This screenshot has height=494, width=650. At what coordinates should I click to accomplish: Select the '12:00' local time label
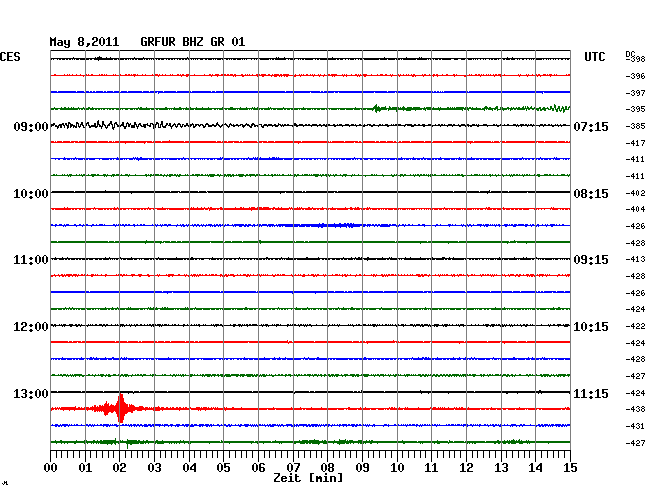coord(31,327)
